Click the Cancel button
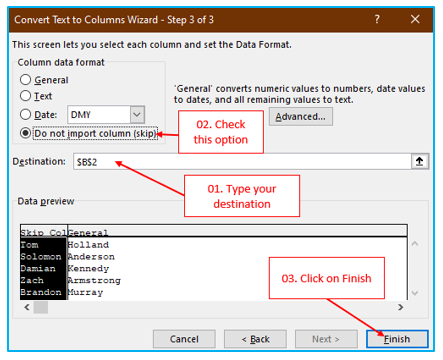 184,339
